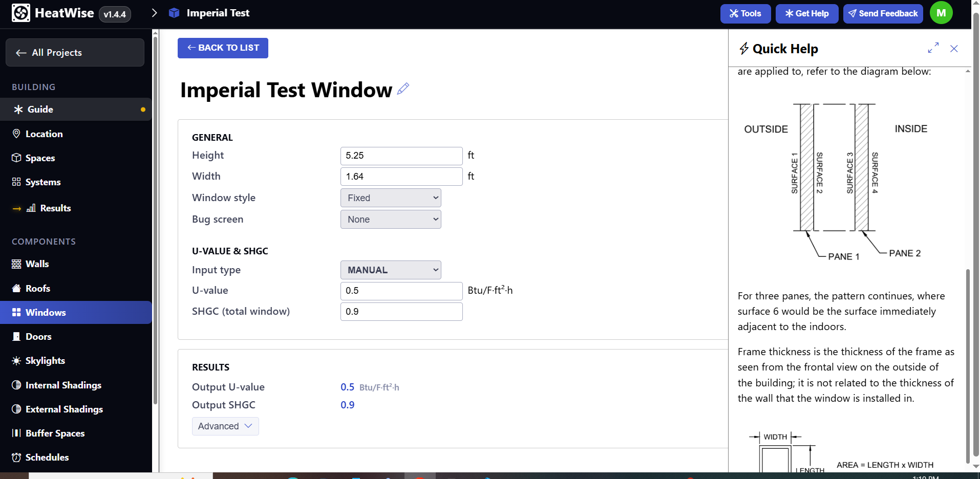Image resolution: width=980 pixels, height=479 pixels.
Task: Open the Skylights section
Action: point(45,360)
